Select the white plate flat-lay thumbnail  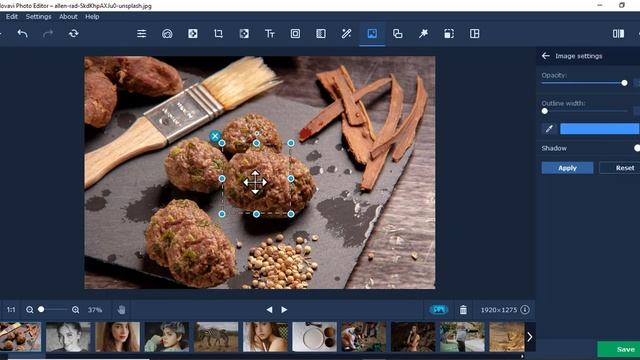(x=315, y=337)
